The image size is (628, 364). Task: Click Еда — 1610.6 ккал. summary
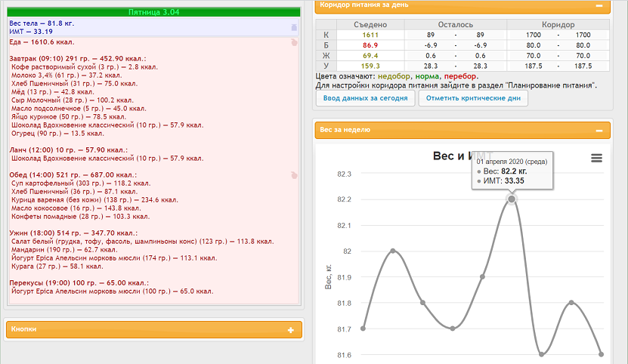(42, 42)
